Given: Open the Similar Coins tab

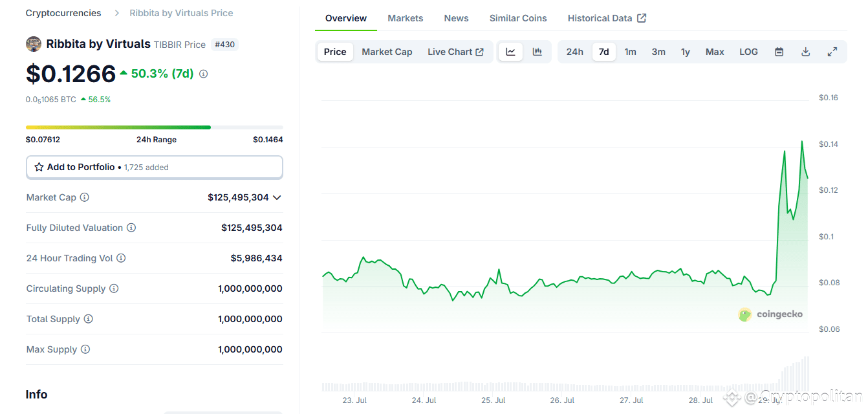Looking at the screenshot, I should pyautogui.click(x=517, y=17).
